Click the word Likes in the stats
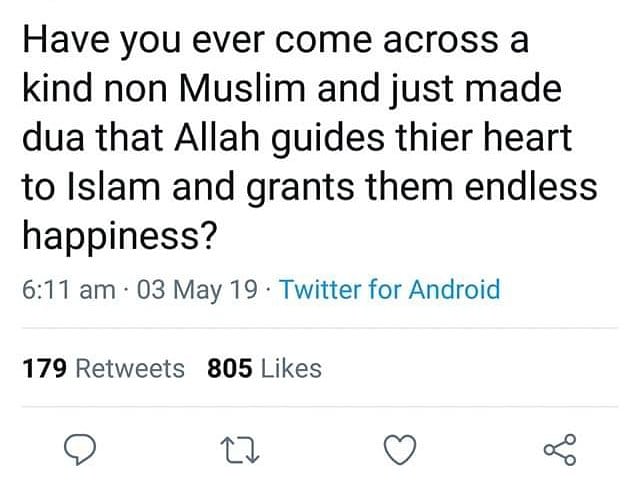640x480 pixels. tap(288, 368)
